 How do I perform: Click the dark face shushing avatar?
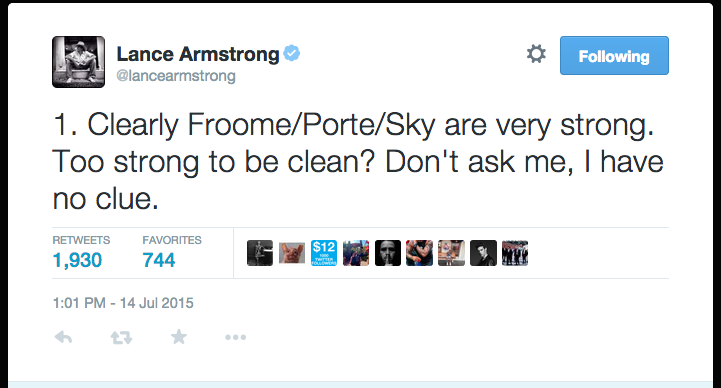coord(388,253)
